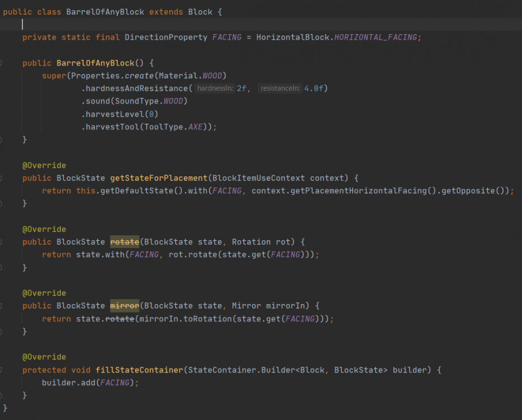
Task: Click 'HorizontalBlock' class reference
Action: click(x=292, y=38)
